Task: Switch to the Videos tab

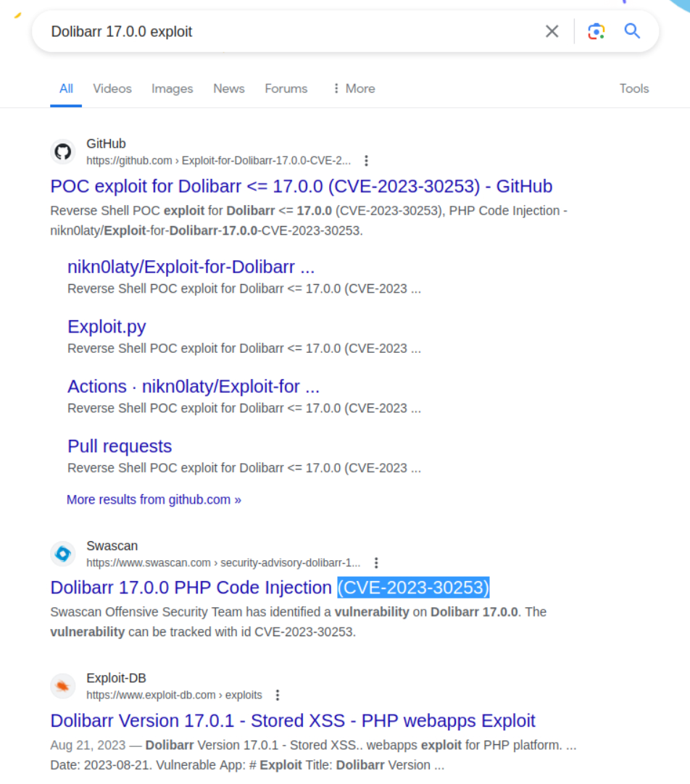Action: click(x=112, y=88)
